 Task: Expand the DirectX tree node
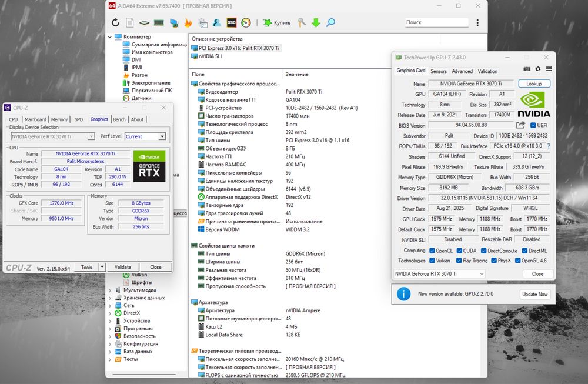coord(109,313)
